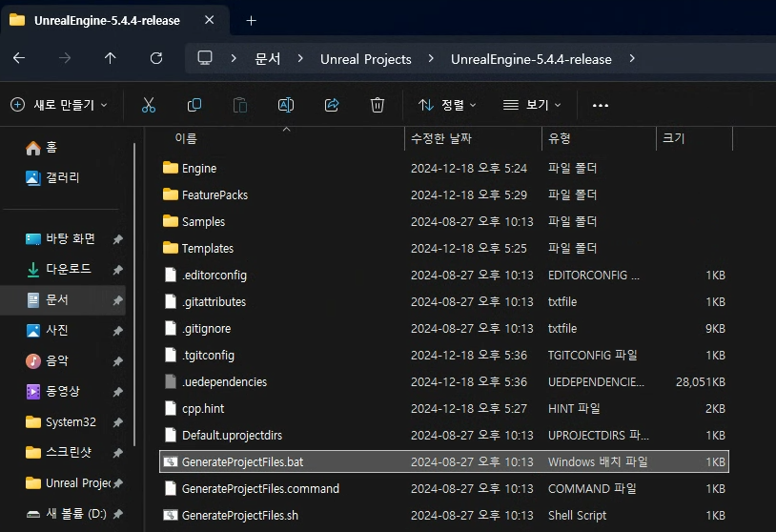This screenshot has height=532, width=776.
Task: Click the Cut scissors icon
Action: point(149,105)
